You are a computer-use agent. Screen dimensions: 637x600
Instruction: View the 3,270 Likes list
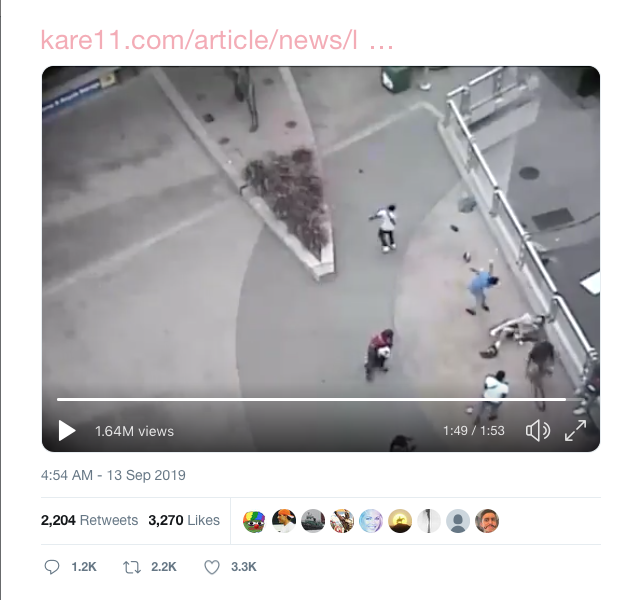(184, 520)
